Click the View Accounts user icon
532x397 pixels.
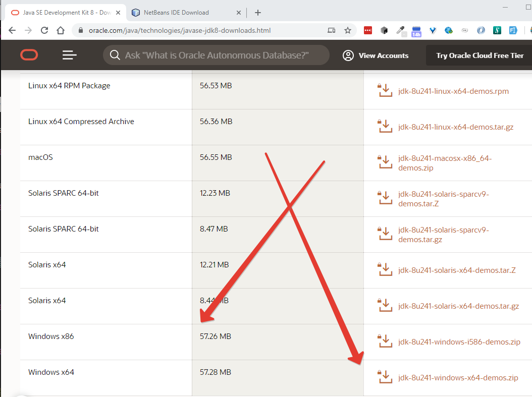[348, 55]
